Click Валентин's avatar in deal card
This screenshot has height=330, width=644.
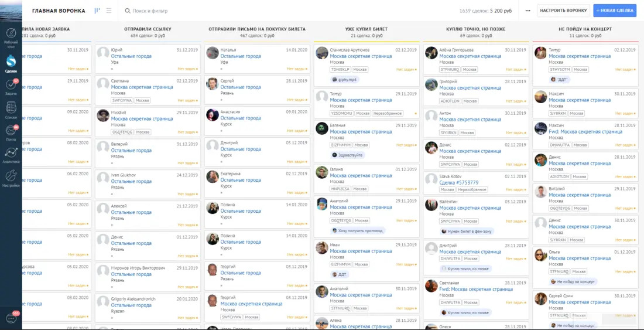(x=431, y=204)
